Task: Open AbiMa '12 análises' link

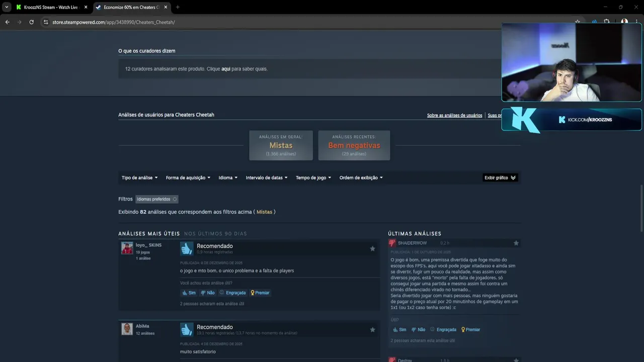Action: 145,333
